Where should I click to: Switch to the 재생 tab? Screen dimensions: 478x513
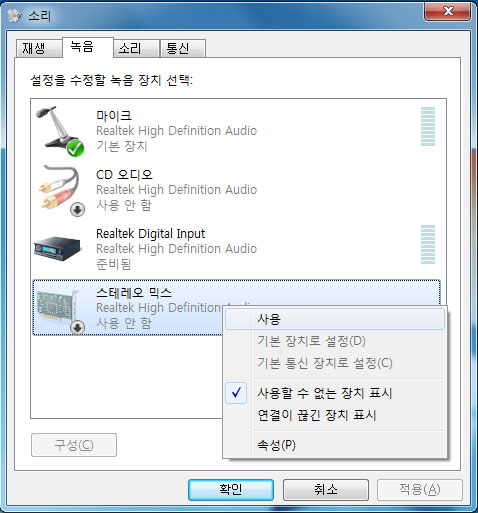click(x=39, y=48)
